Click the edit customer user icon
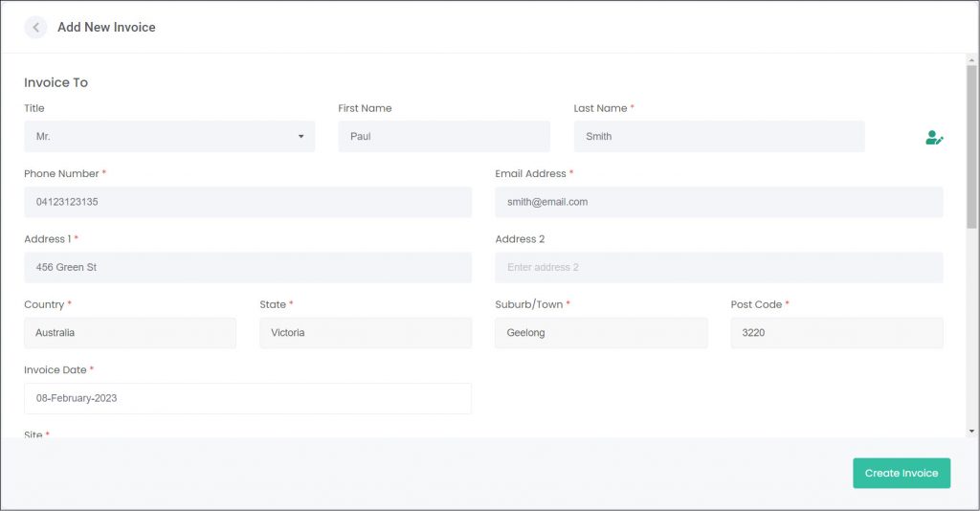The height and width of the screenshot is (511, 980). [x=934, y=138]
